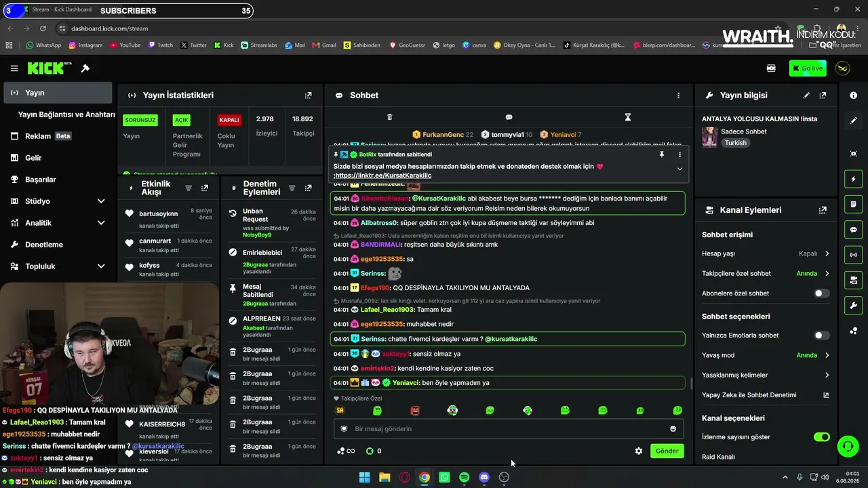
Task: Open Başarılar in the sidebar
Action: click(x=58, y=180)
